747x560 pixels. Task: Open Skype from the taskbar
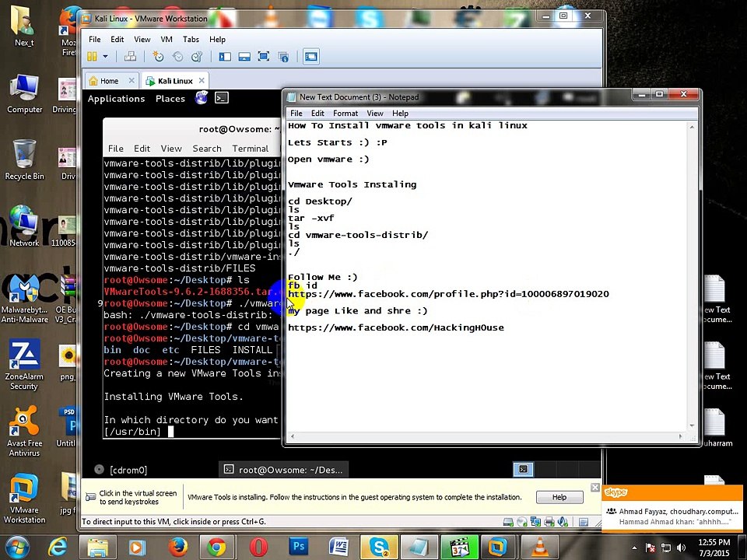click(379, 547)
